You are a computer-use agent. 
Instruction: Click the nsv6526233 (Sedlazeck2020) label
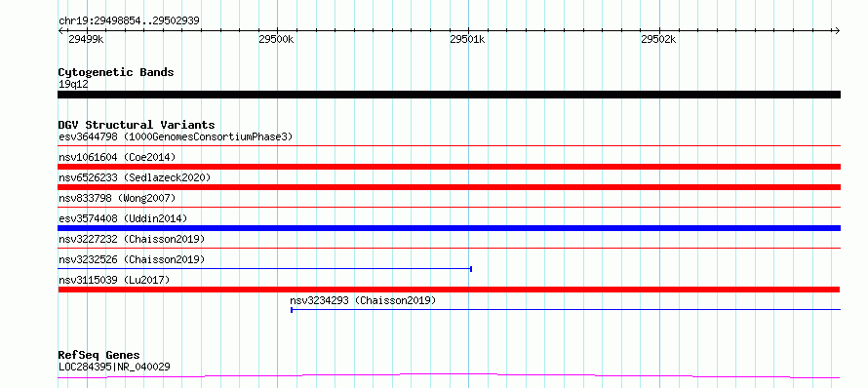click(x=135, y=177)
